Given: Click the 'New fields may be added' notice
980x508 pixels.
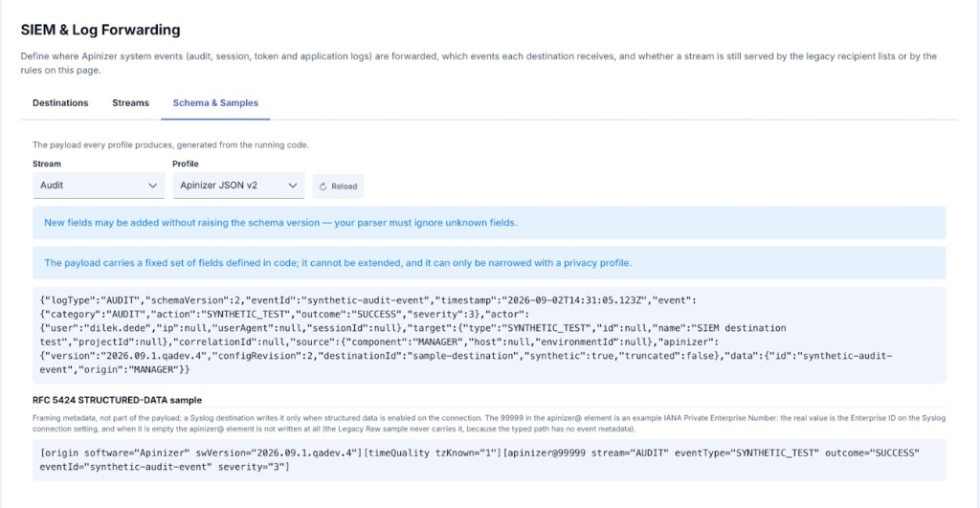Looking at the screenshot, I should point(489,223).
